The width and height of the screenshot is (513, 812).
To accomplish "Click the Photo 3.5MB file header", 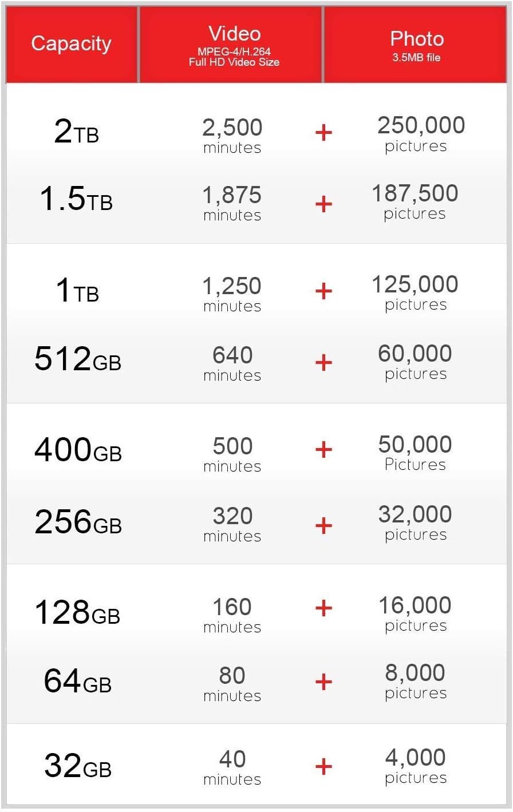I will 416,45.
